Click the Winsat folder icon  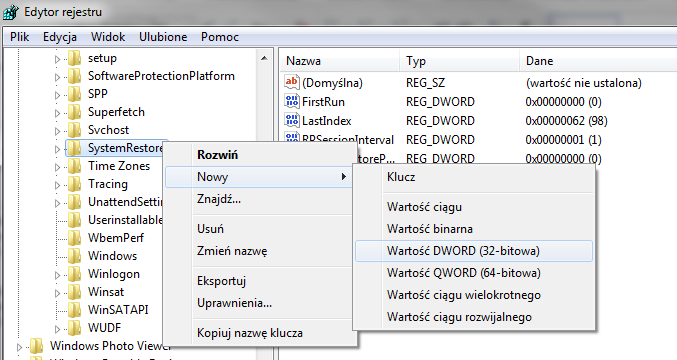[75, 292]
